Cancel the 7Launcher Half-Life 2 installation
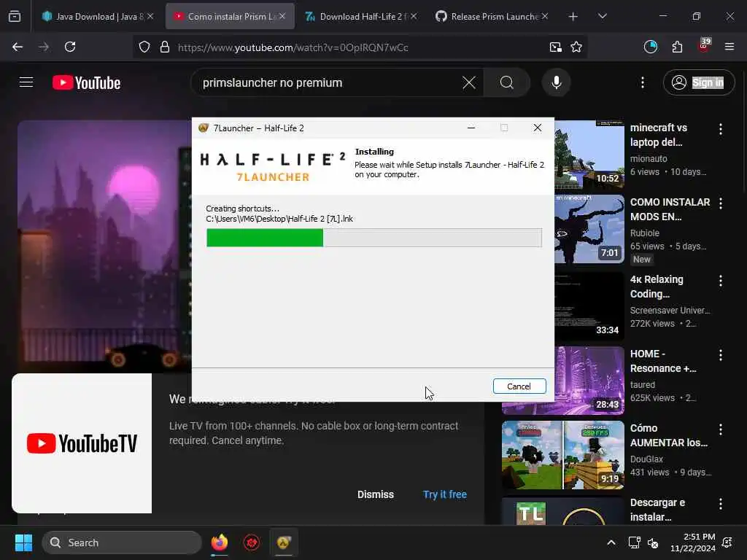The width and height of the screenshot is (747, 560). coord(519,386)
